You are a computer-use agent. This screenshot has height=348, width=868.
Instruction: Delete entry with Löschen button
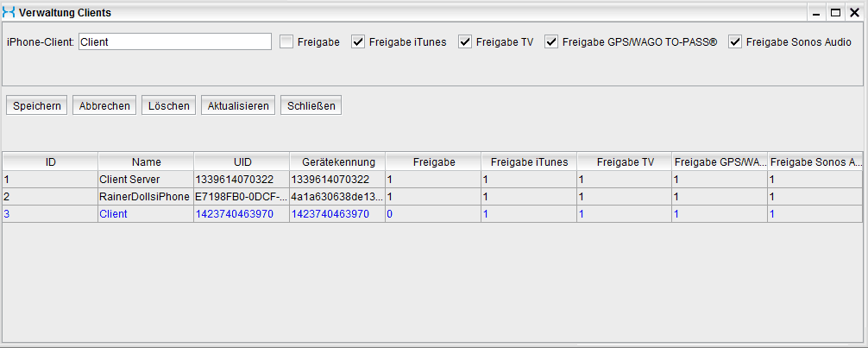(x=169, y=105)
